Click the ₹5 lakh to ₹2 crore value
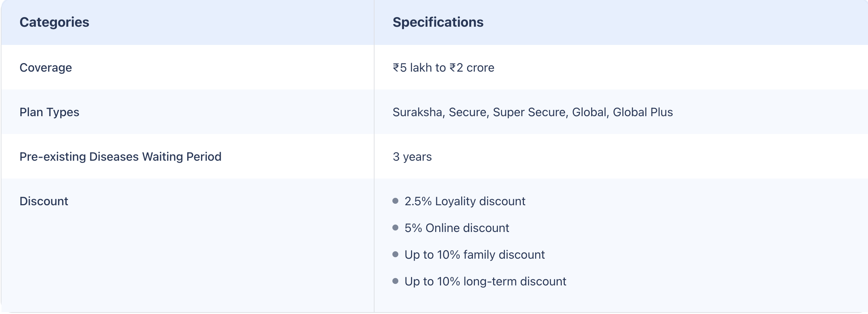Viewport: 868px width, 314px height. [443, 68]
